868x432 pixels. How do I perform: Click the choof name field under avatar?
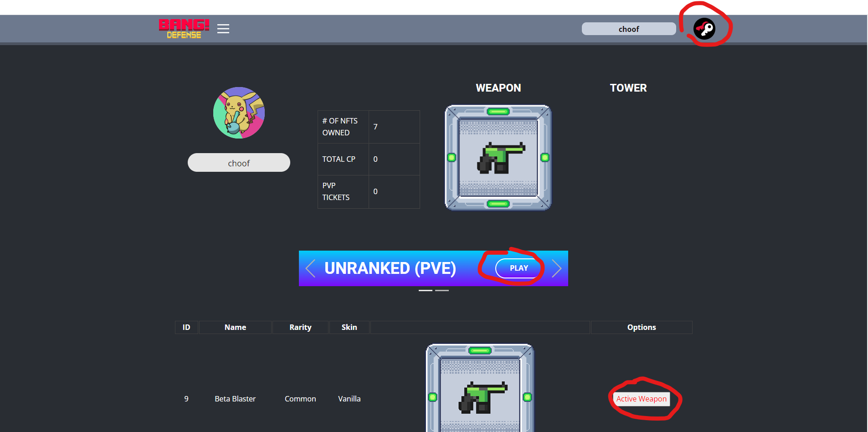click(239, 163)
